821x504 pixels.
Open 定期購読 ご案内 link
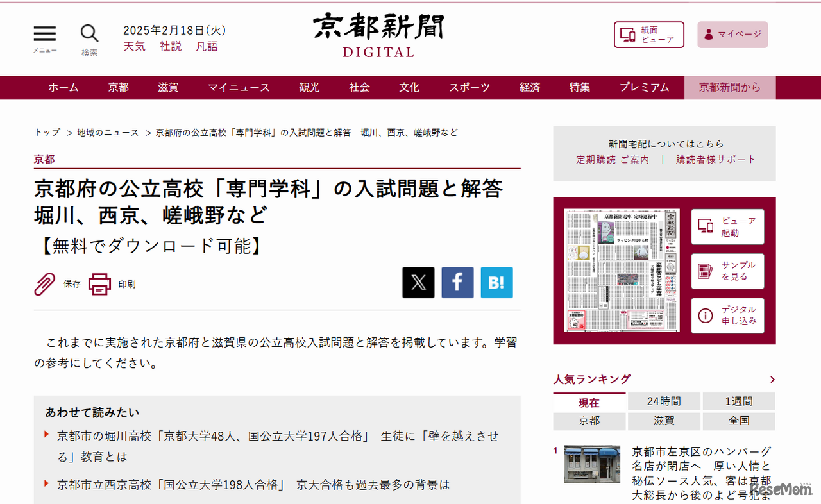(x=613, y=160)
